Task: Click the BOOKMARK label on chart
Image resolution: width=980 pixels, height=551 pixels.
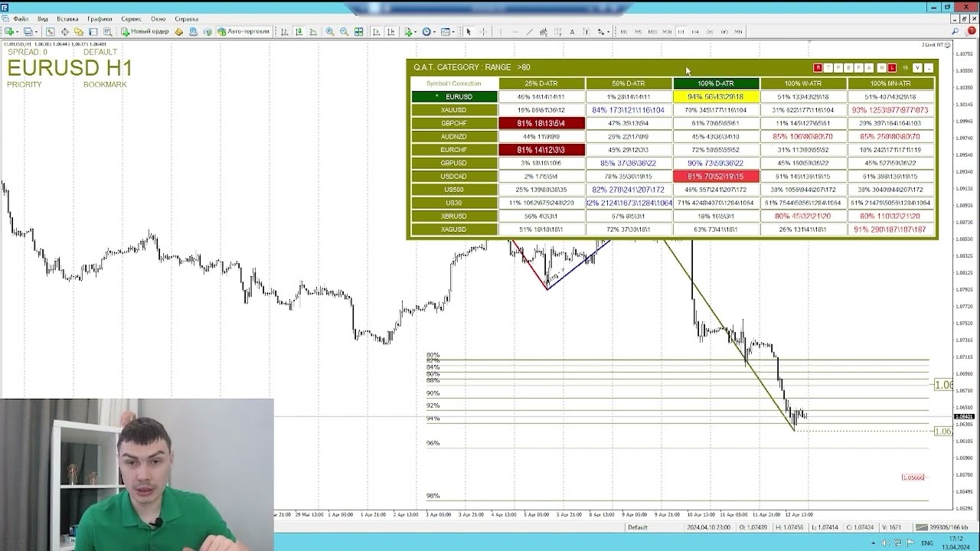Action: tap(105, 85)
